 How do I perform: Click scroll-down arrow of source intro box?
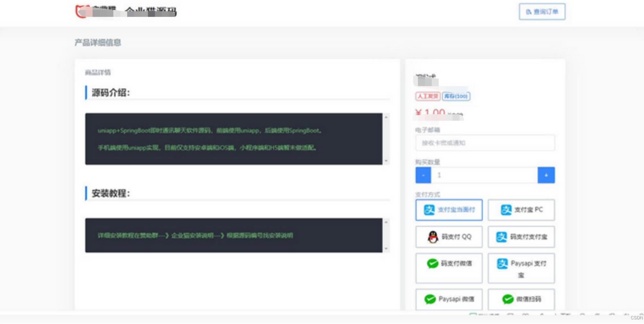386,161
